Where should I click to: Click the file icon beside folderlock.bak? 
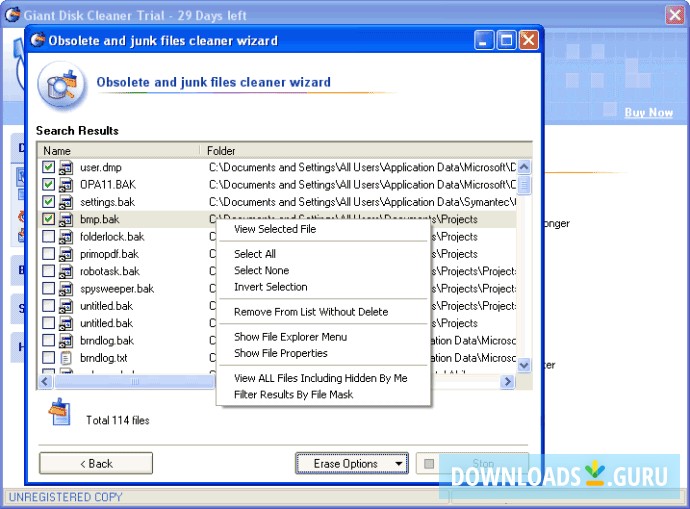tap(66, 237)
